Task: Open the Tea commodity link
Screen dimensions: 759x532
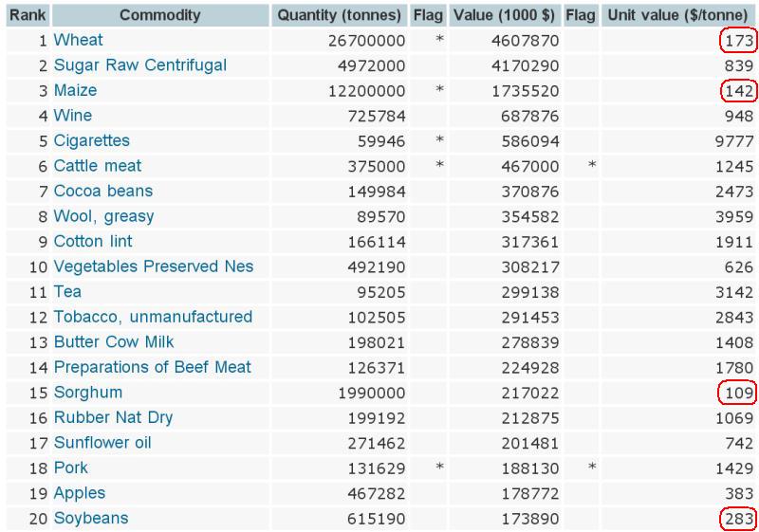Action: (67, 291)
